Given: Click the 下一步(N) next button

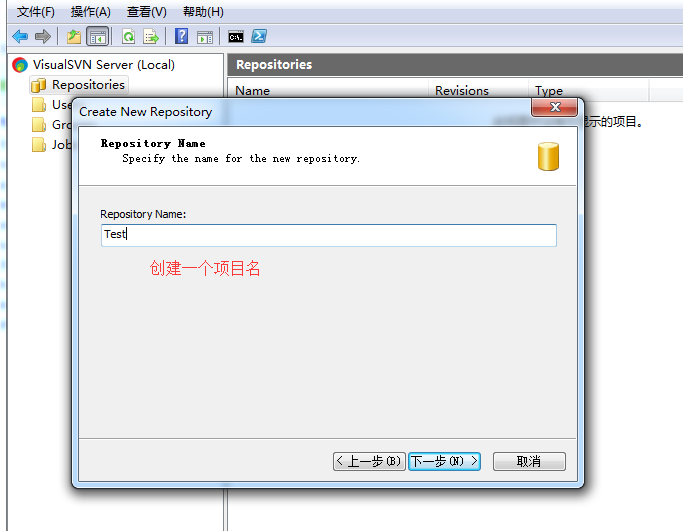Looking at the screenshot, I should (444, 461).
